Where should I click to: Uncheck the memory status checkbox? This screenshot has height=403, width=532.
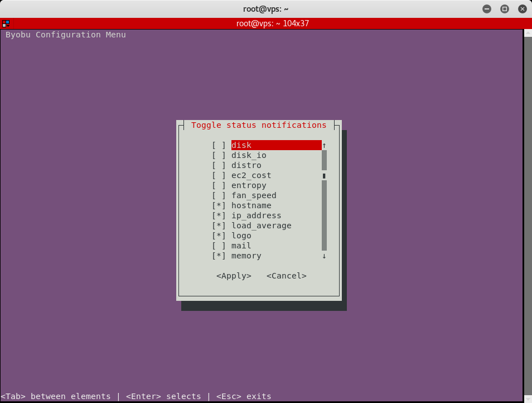(219, 256)
